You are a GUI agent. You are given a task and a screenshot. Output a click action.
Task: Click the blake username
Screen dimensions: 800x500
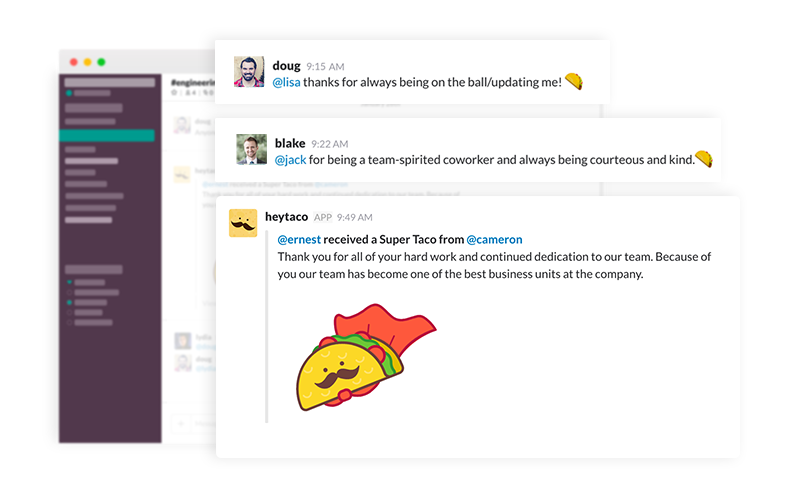tap(290, 143)
